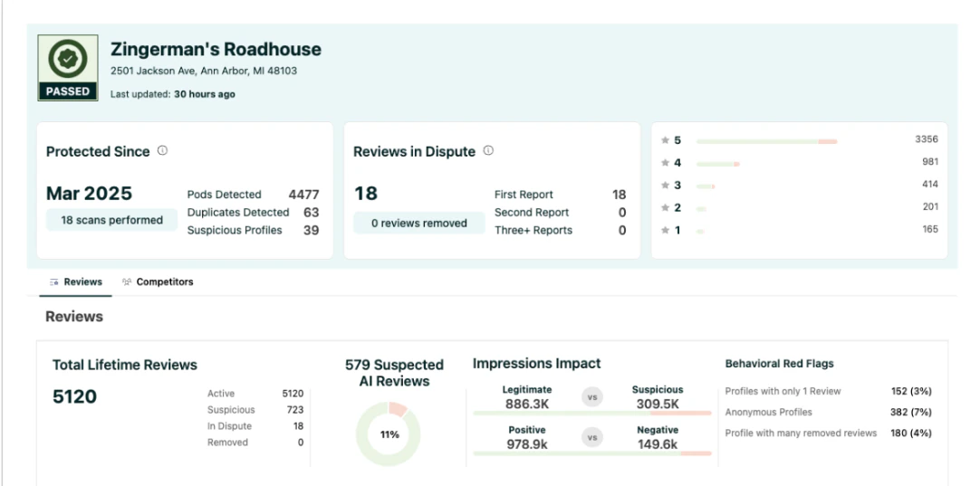Click the Suspicious Profiles label
Image resolution: width=980 pixels, height=486 pixels.
click(235, 231)
